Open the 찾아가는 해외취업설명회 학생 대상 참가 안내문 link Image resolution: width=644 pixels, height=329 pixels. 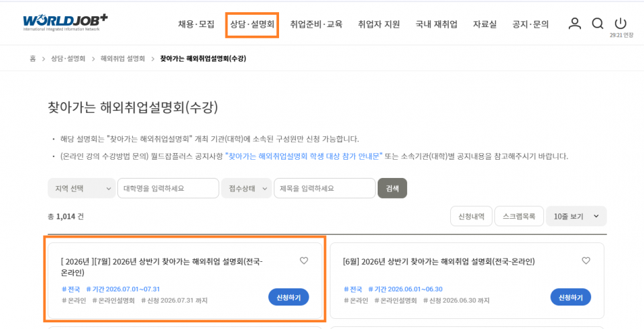[x=304, y=156]
